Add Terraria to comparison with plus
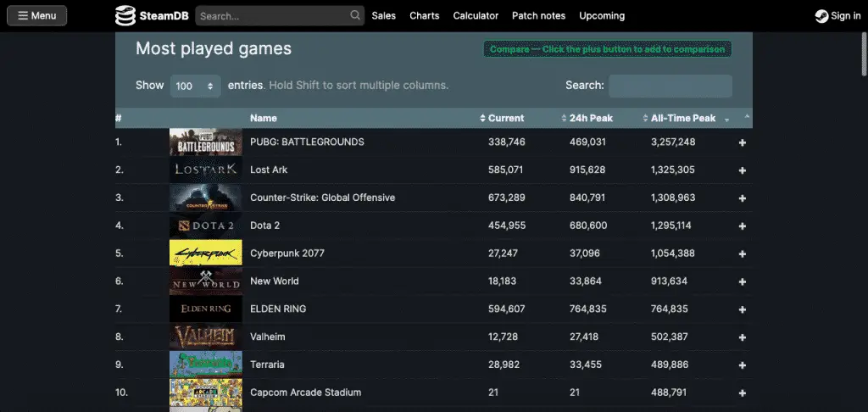The image size is (868, 412). (743, 365)
